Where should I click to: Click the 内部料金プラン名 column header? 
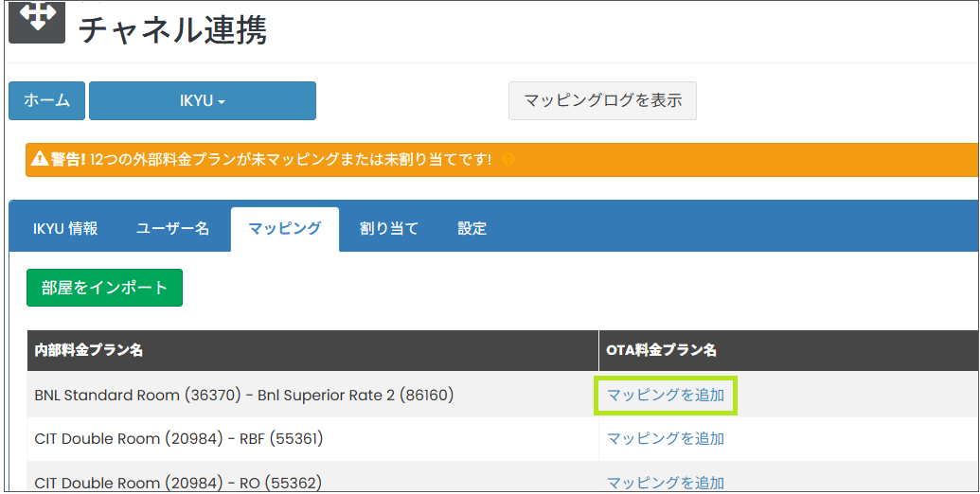pos(89,350)
